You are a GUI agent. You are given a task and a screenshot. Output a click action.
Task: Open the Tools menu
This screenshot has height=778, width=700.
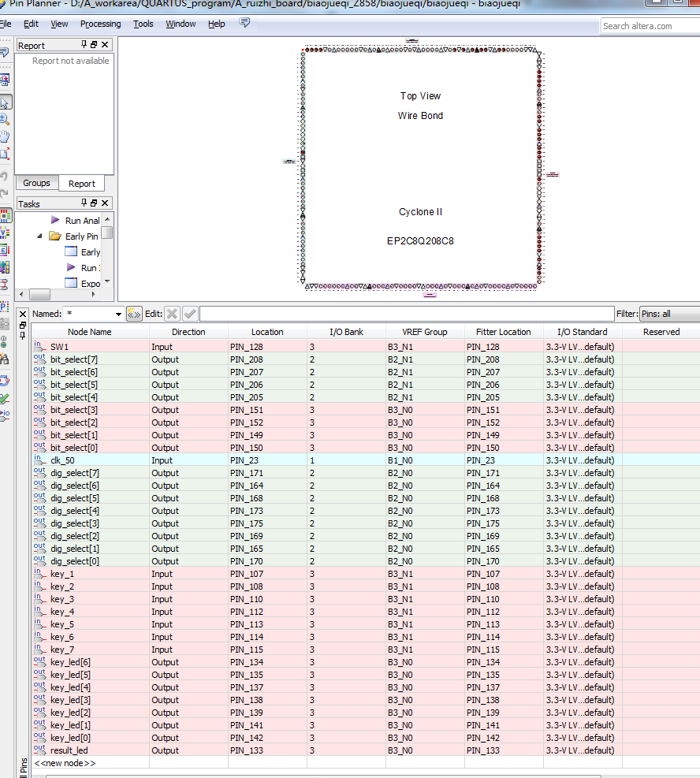coord(143,24)
